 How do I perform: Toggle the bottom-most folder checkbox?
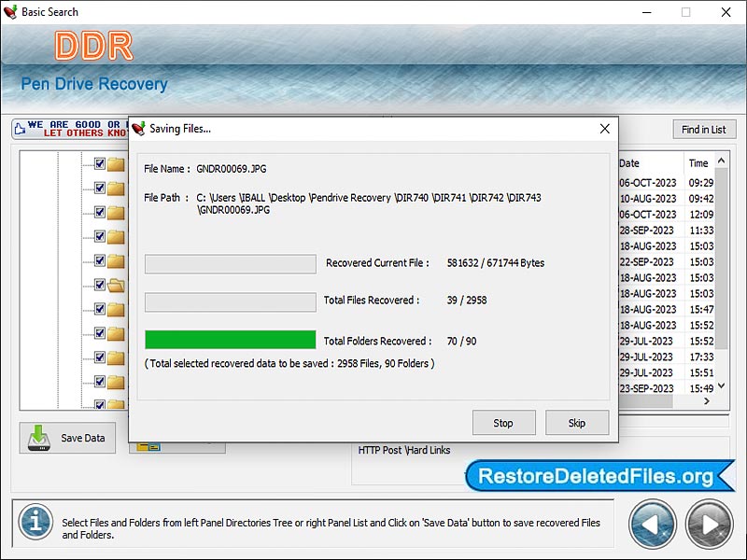coord(99,402)
